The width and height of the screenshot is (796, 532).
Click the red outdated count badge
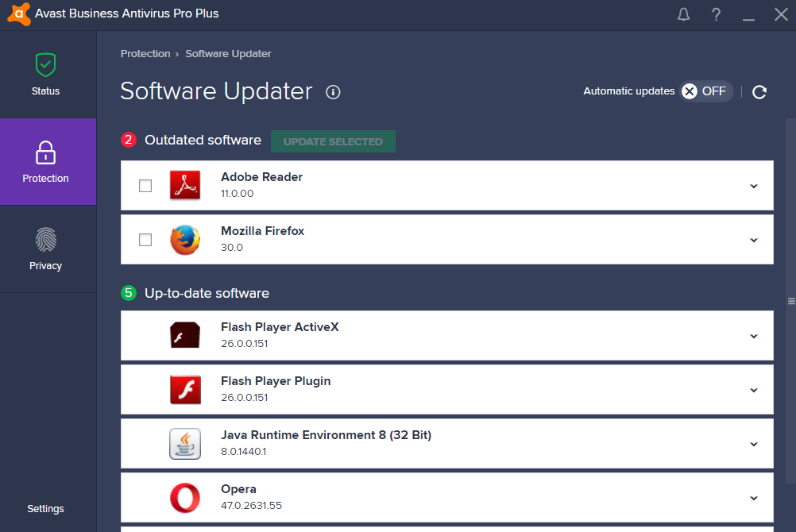pyautogui.click(x=129, y=140)
